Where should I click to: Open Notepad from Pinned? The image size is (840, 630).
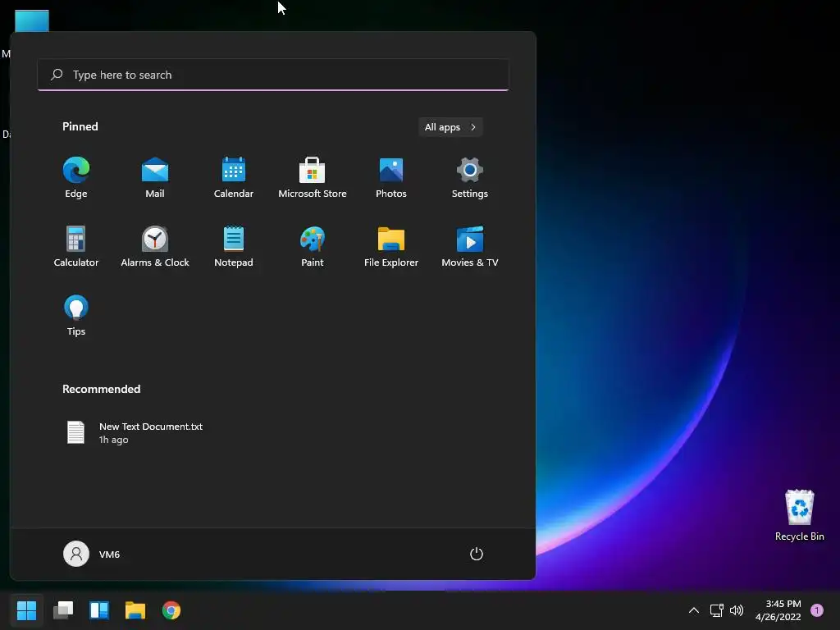click(234, 246)
